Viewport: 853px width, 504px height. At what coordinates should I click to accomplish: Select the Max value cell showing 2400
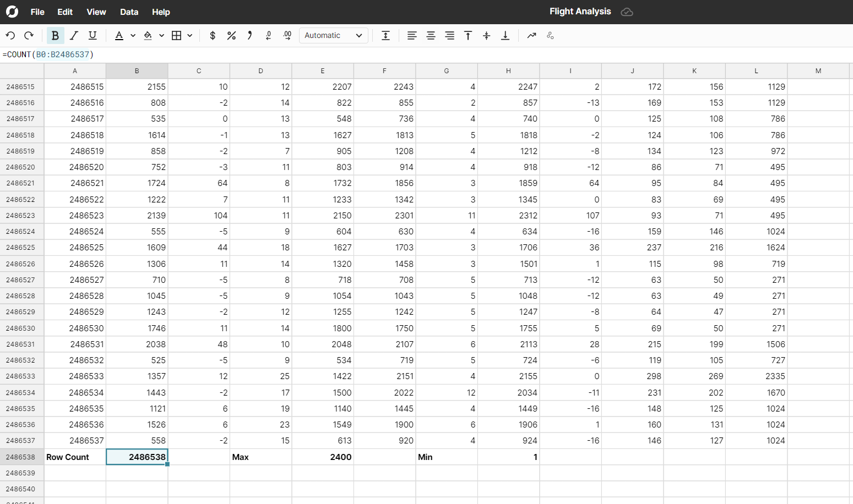click(x=323, y=457)
